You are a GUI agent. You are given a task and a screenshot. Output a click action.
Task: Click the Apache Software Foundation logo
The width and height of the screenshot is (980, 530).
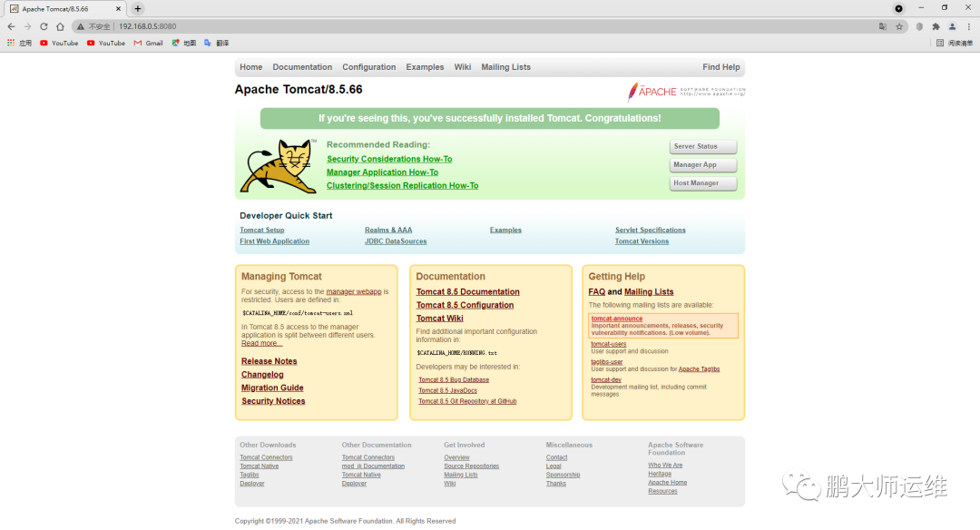pyautogui.click(x=686, y=92)
